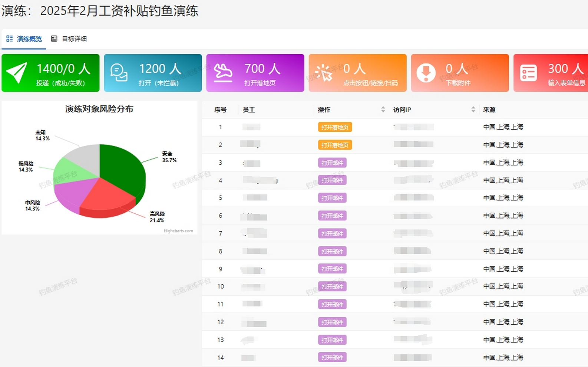
Task: Click the 序号 column header
Action: pos(220,110)
